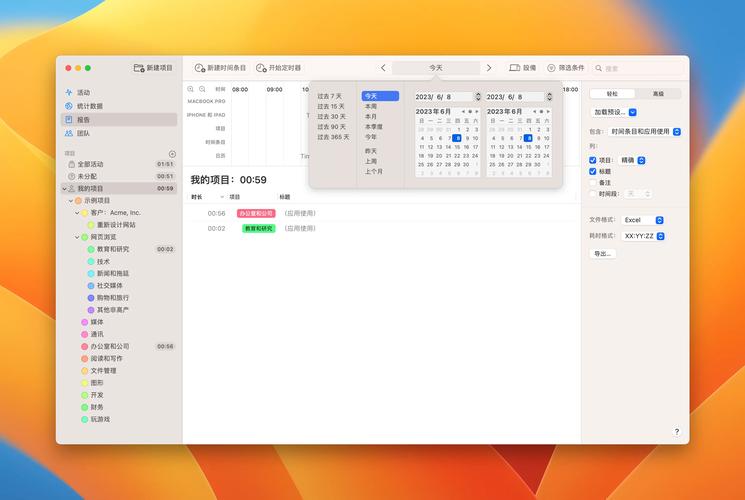Select 今天 in the range popup
The height and width of the screenshot is (500, 745).
tap(380, 96)
